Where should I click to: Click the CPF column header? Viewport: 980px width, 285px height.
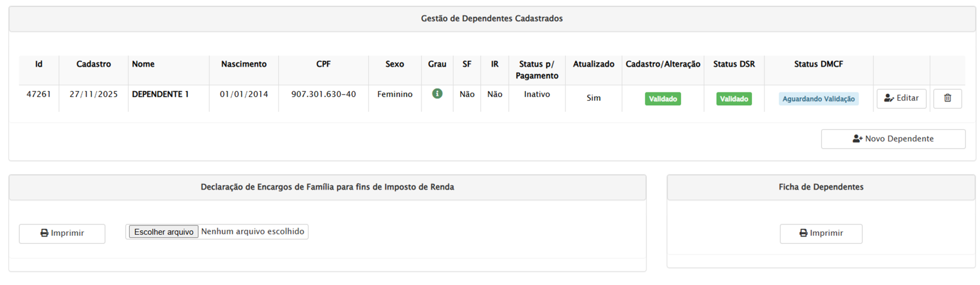pyautogui.click(x=323, y=64)
